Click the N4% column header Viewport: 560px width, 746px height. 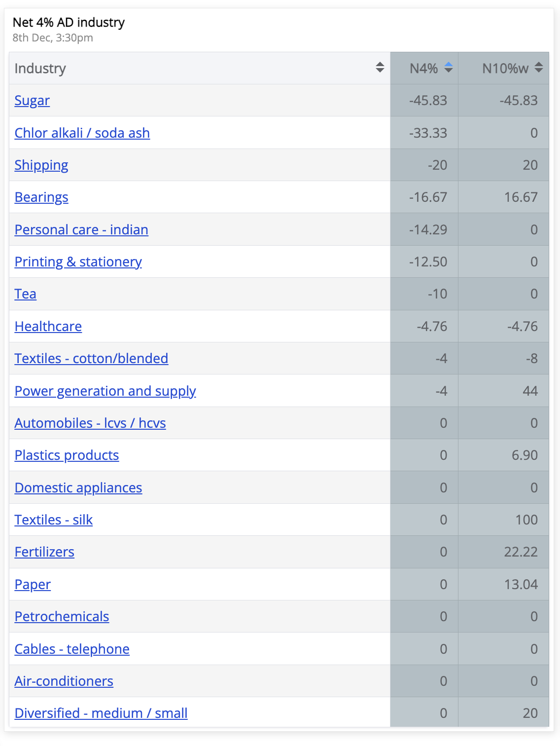424,68
